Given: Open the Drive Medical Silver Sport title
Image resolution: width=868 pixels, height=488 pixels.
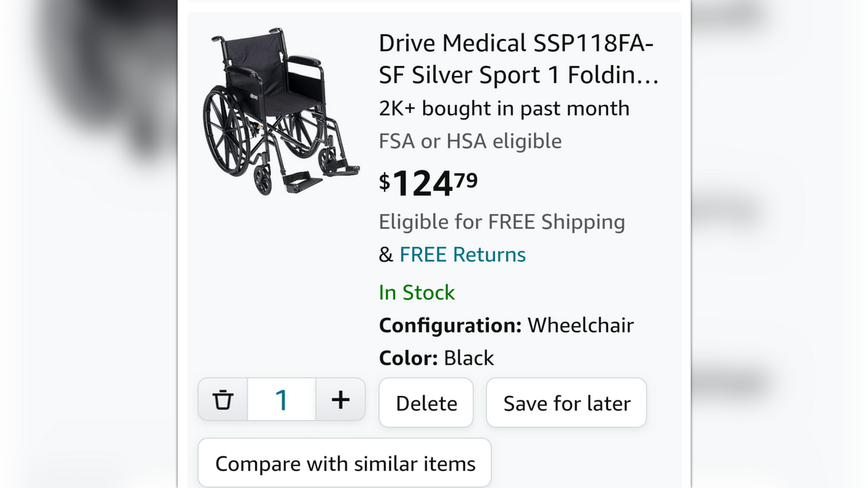Looking at the screenshot, I should point(518,59).
